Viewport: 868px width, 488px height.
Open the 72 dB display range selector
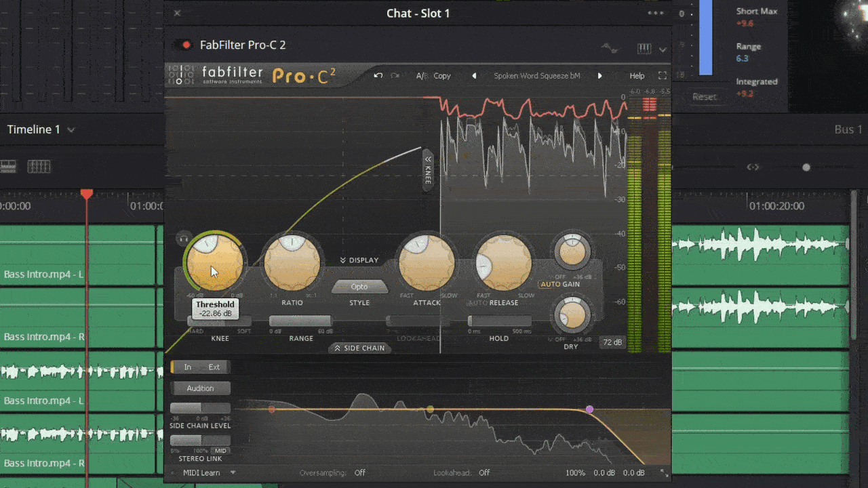(x=612, y=342)
